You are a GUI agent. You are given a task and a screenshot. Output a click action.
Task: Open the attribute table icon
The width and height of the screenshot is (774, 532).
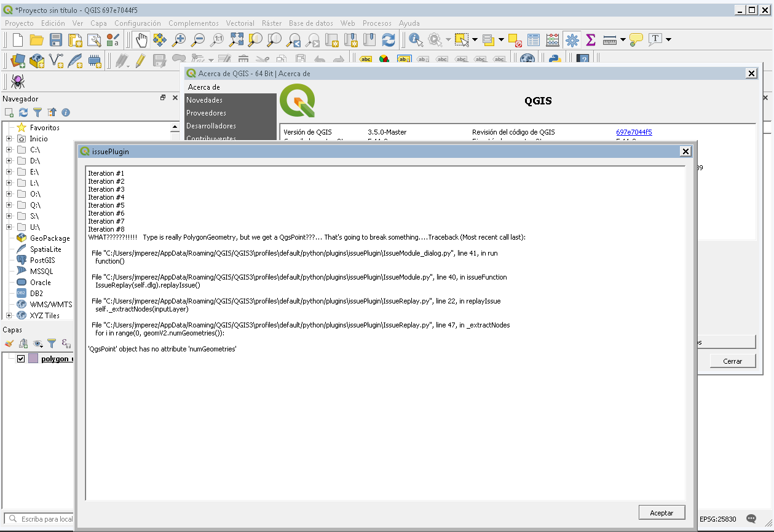[534, 40]
